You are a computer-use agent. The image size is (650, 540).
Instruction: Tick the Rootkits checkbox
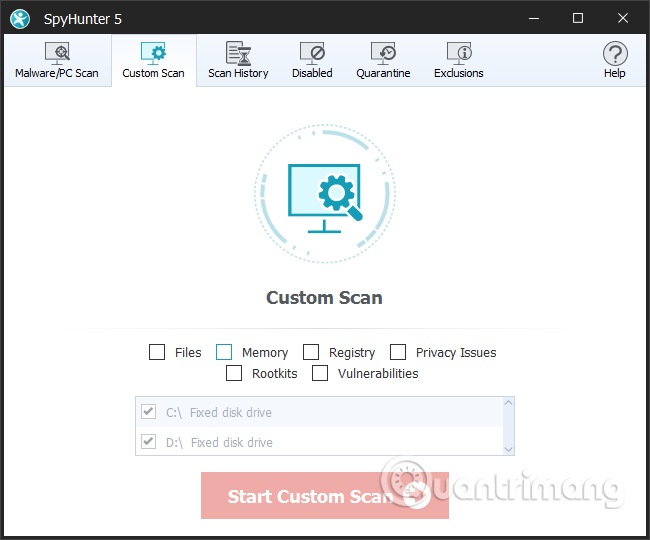(x=234, y=373)
